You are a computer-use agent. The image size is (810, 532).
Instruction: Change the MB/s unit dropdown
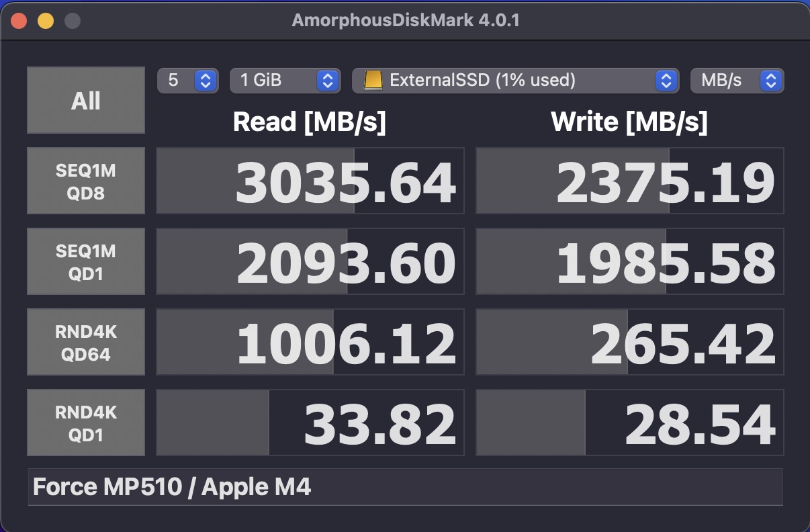pos(737,81)
